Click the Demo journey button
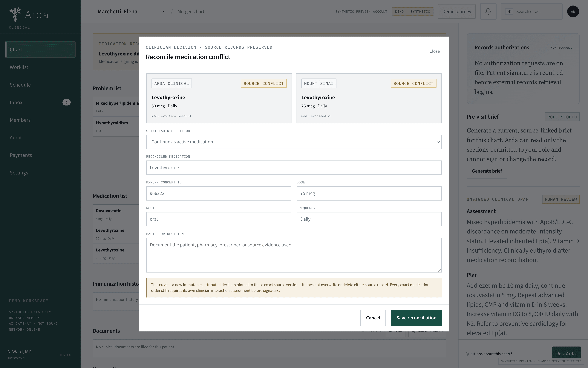The width and height of the screenshot is (588, 368). point(457,11)
